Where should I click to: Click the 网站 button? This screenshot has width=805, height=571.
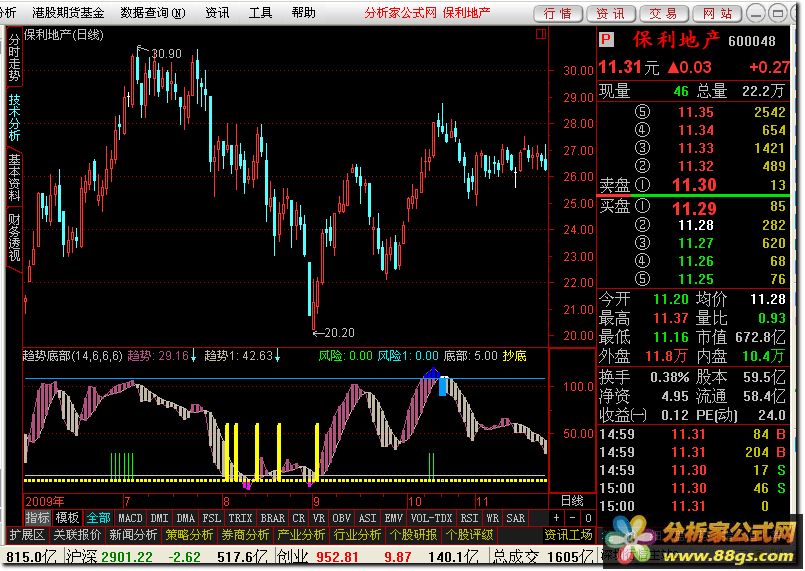point(717,14)
